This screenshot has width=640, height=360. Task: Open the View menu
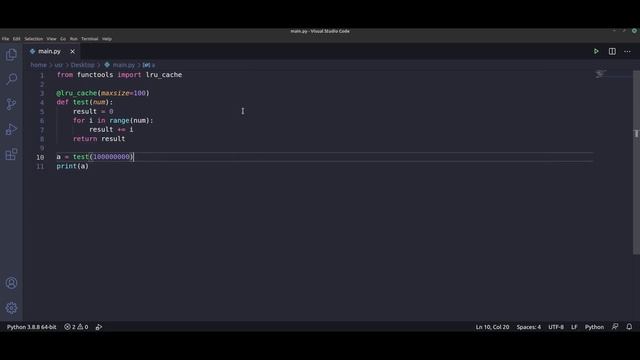coord(51,39)
